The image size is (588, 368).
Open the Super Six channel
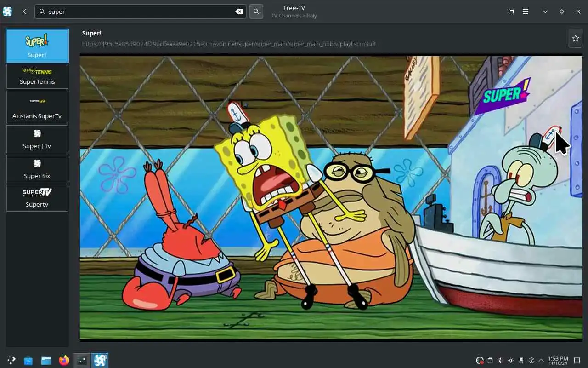tap(37, 169)
